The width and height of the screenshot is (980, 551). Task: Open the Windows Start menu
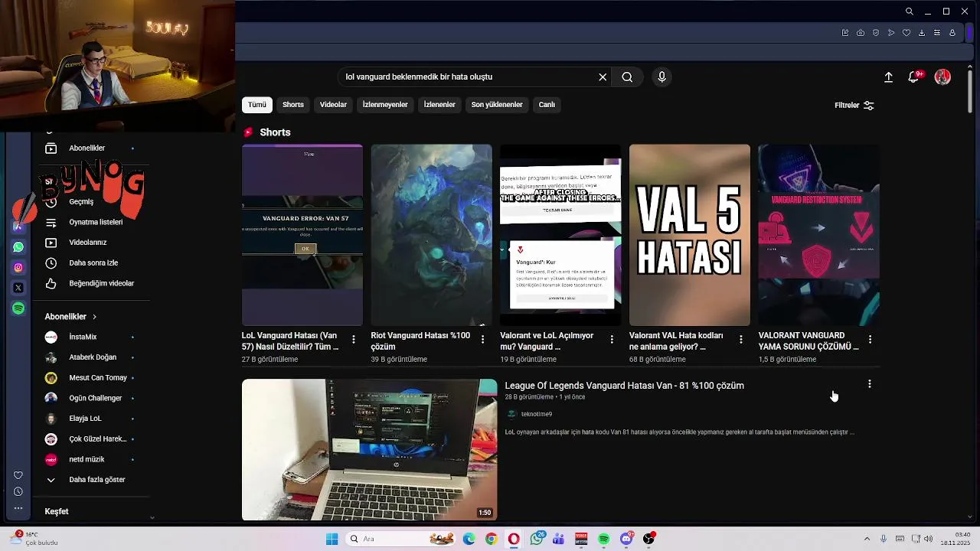point(332,539)
